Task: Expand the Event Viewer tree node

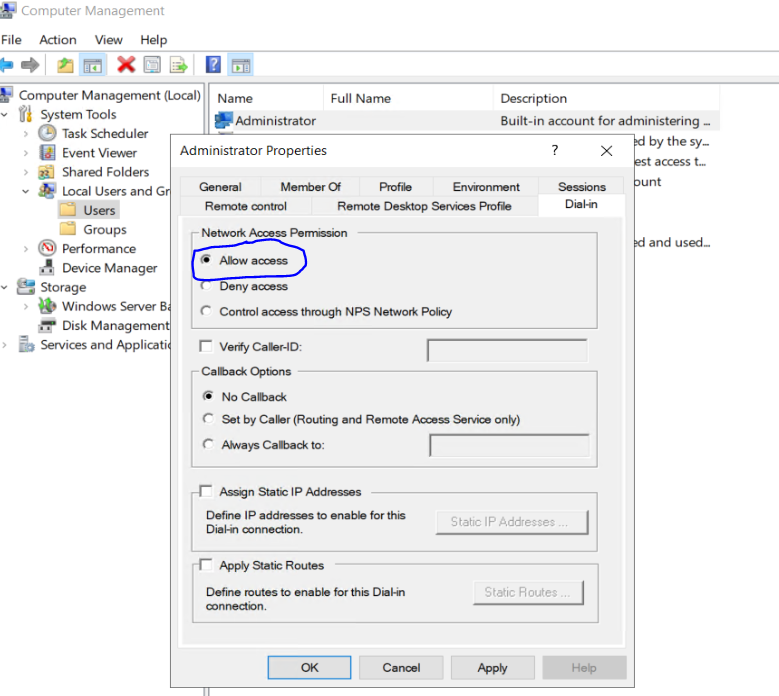Action: click(x=26, y=153)
